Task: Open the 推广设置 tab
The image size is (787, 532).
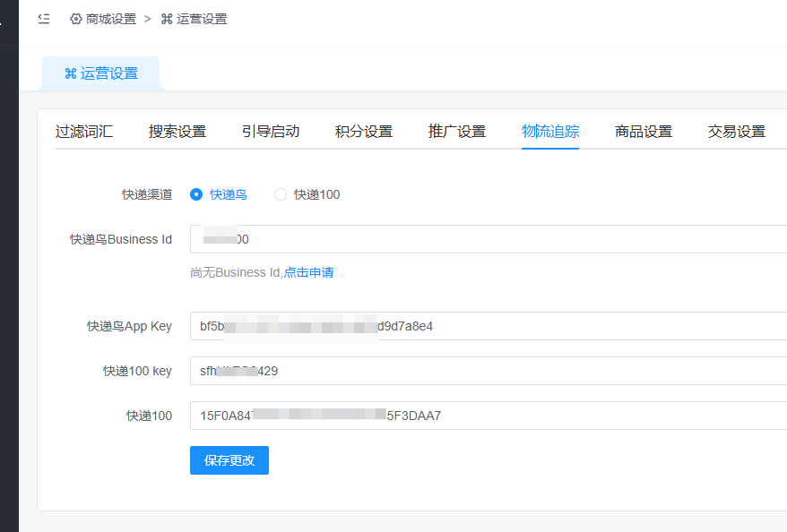Action: pos(457,132)
